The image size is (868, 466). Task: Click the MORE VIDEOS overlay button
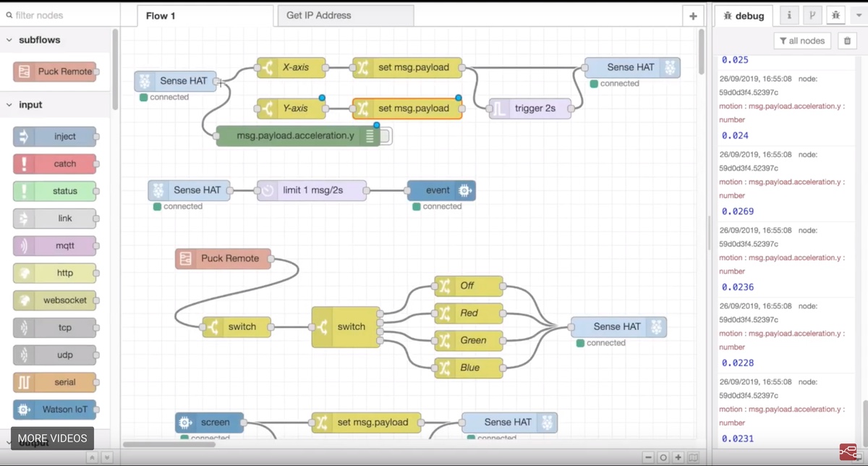pos(52,438)
